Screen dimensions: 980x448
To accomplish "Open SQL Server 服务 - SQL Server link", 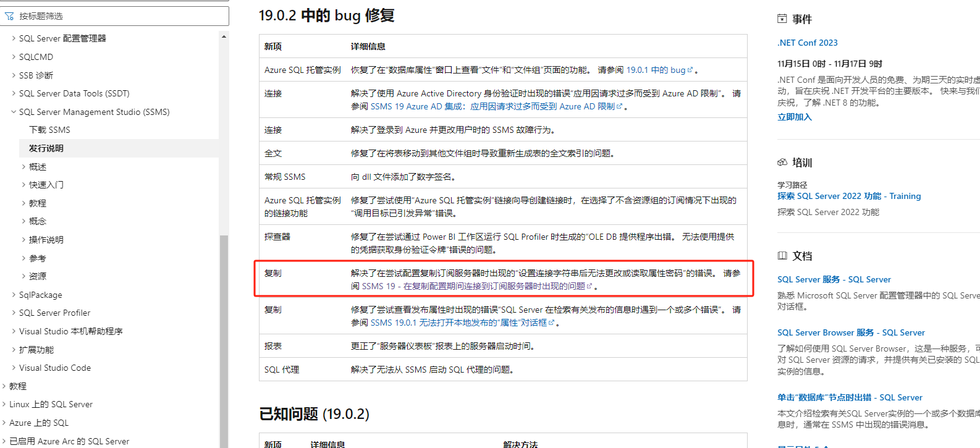I will [834, 279].
